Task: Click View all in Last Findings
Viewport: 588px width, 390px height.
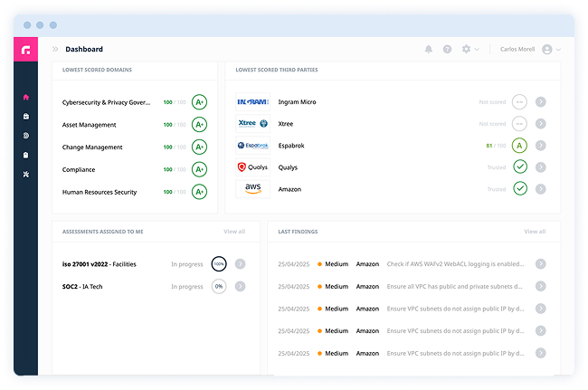Action: pos(535,232)
